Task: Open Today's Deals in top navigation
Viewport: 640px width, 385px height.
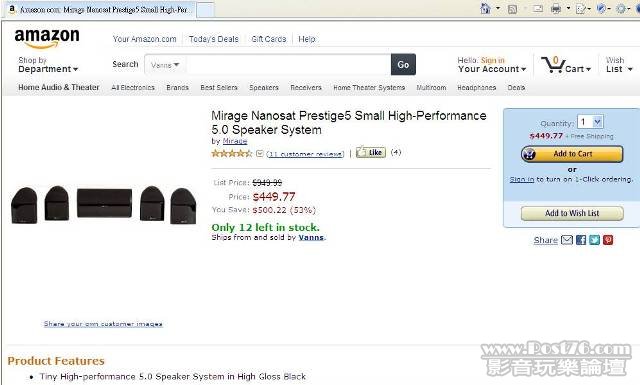Action: pos(213,39)
